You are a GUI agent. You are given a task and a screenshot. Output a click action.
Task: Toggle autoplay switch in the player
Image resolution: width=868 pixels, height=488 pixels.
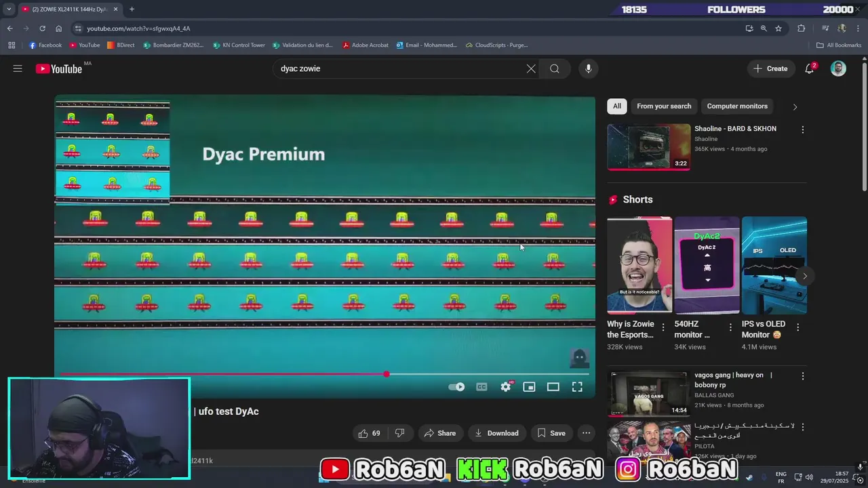click(x=456, y=386)
